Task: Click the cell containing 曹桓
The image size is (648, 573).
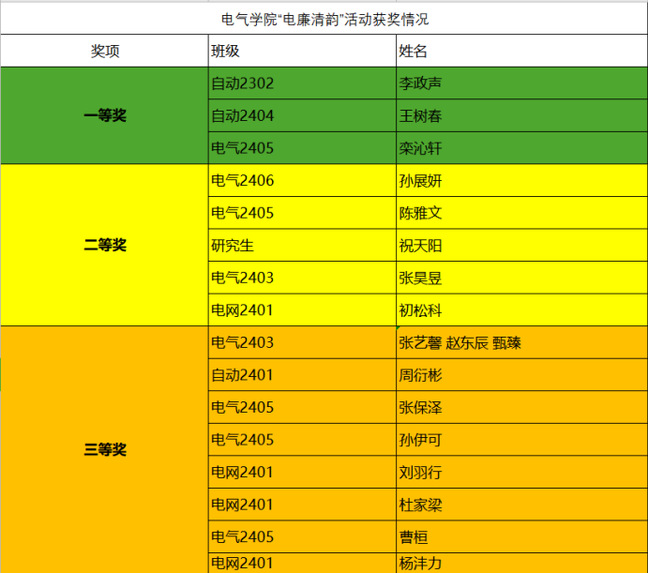Action: point(520,537)
